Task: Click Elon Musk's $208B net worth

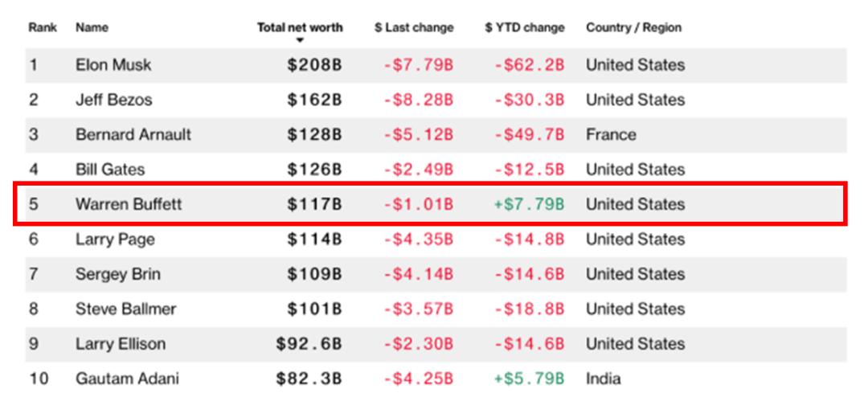Action: [x=314, y=65]
